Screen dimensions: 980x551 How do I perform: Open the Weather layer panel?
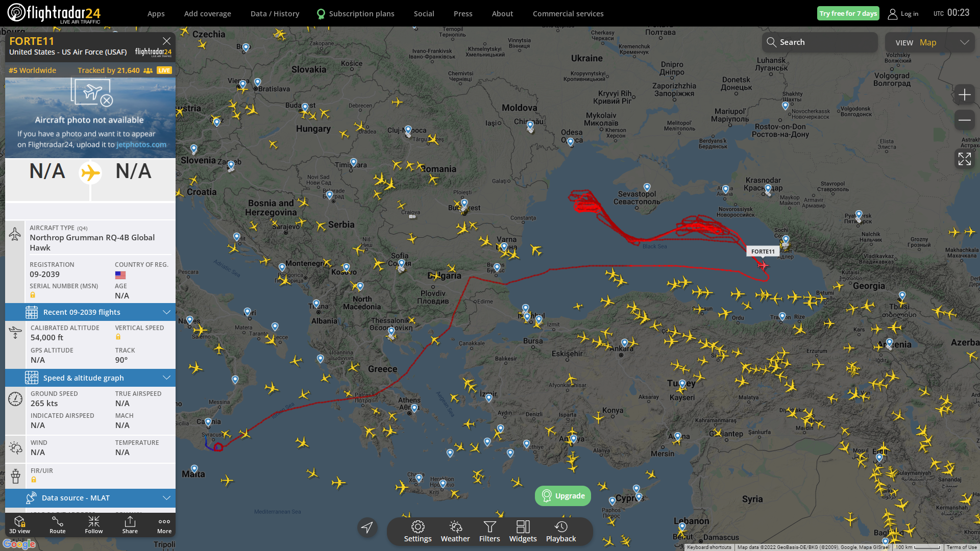[x=455, y=531]
